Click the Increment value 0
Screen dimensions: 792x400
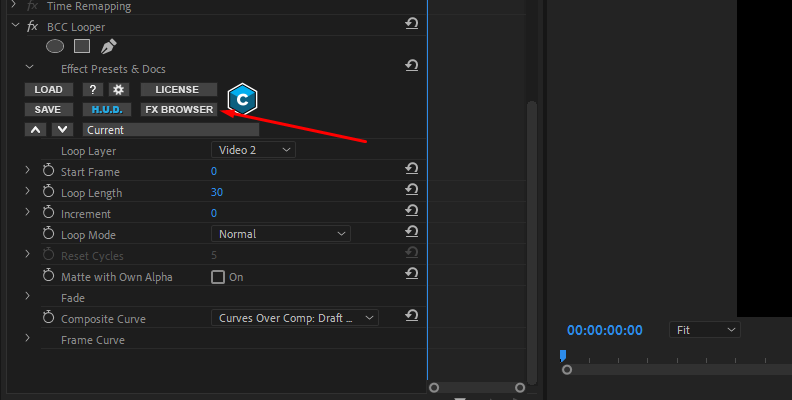pyautogui.click(x=214, y=213)
